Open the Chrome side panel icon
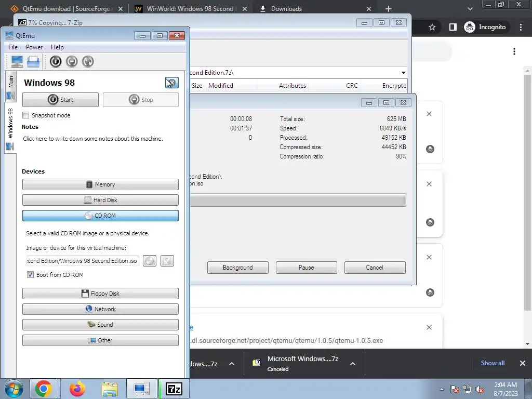Viewport: 532px width, 399px height. point(453,27)
